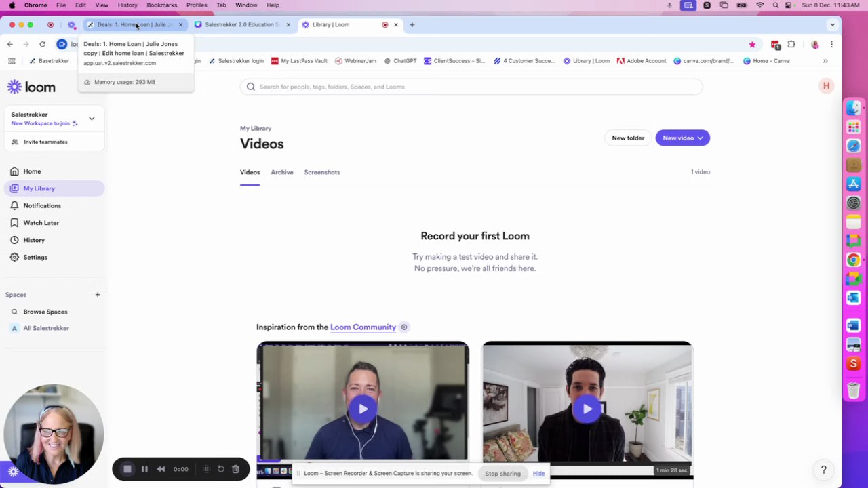Open Home in the Loom sidebar

point(54,171)
